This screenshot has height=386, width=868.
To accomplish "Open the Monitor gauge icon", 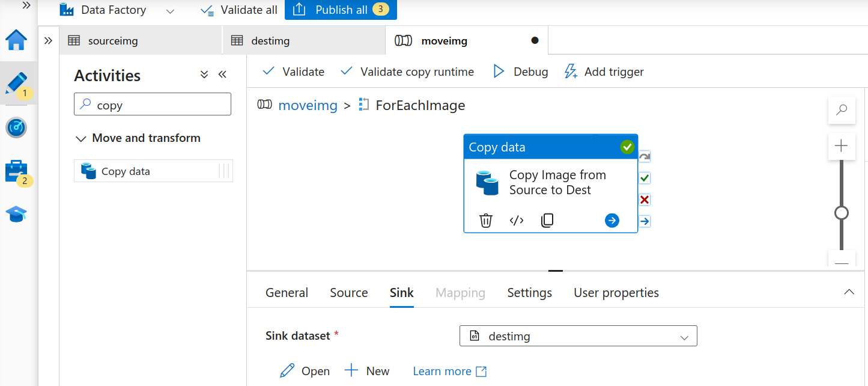I will pyautogui.click(x=16, y=127).
